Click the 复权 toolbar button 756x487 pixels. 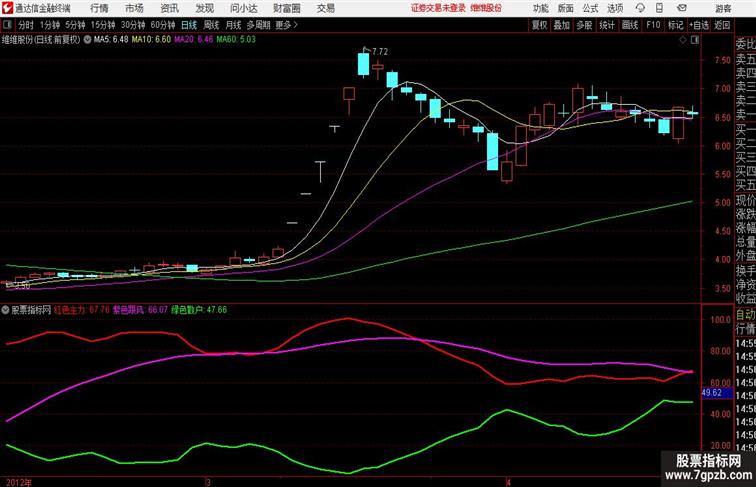(x=539, y=25)
